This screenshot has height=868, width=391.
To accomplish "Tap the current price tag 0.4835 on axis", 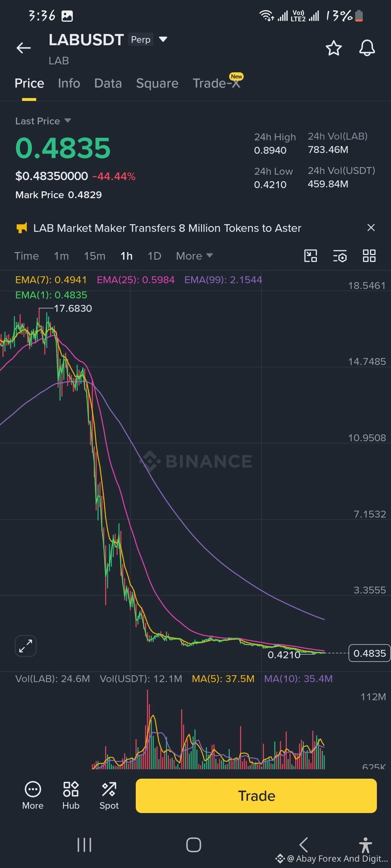I will coord(369,653).
